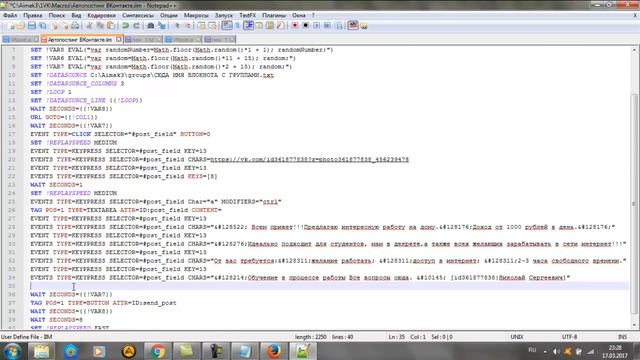The height and width of the screenshot is (360, 640).
Task: Cut selection with the scissors icon
Action: [x=89, y=26]
